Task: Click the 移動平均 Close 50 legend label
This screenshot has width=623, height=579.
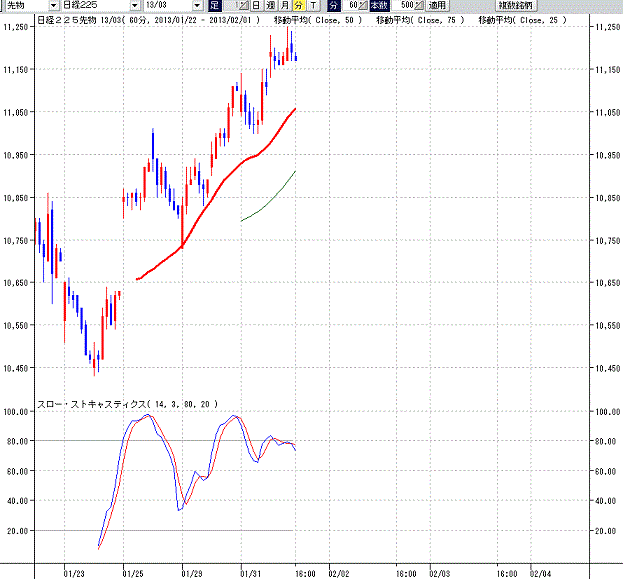Action: pos(318,20)
